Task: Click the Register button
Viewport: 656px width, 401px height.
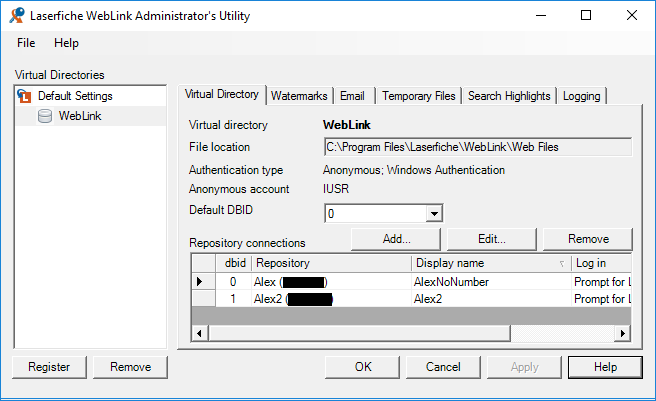Action: tap(49, 367)
